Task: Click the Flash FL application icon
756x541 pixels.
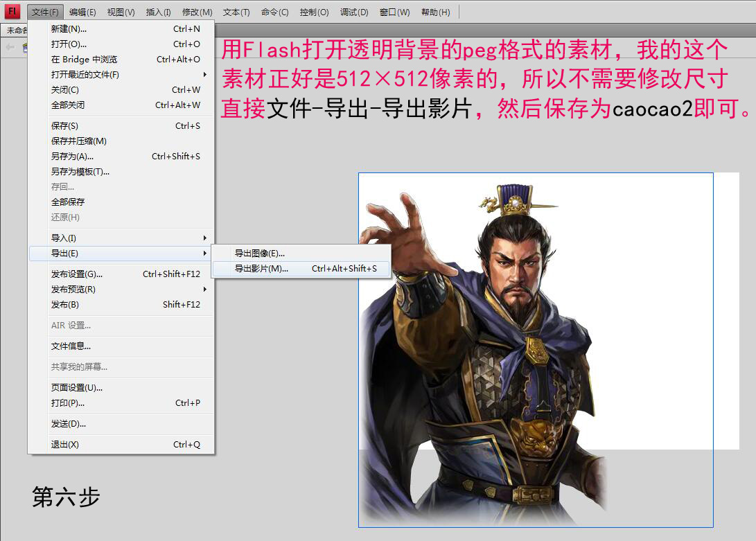Action: coord(12,11)
